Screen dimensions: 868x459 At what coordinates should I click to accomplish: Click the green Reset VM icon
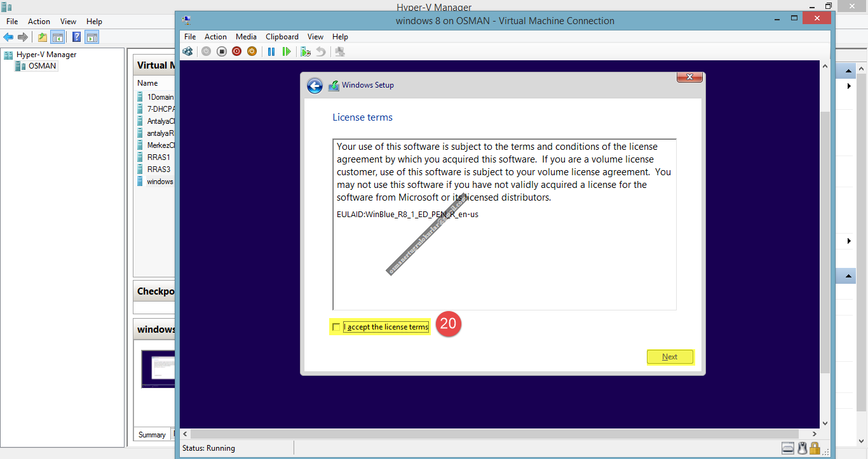287,51
